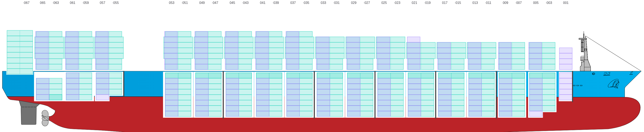Click the 053 bay number
The height and width of the screenshot is (132, 644).
point(172,3)
